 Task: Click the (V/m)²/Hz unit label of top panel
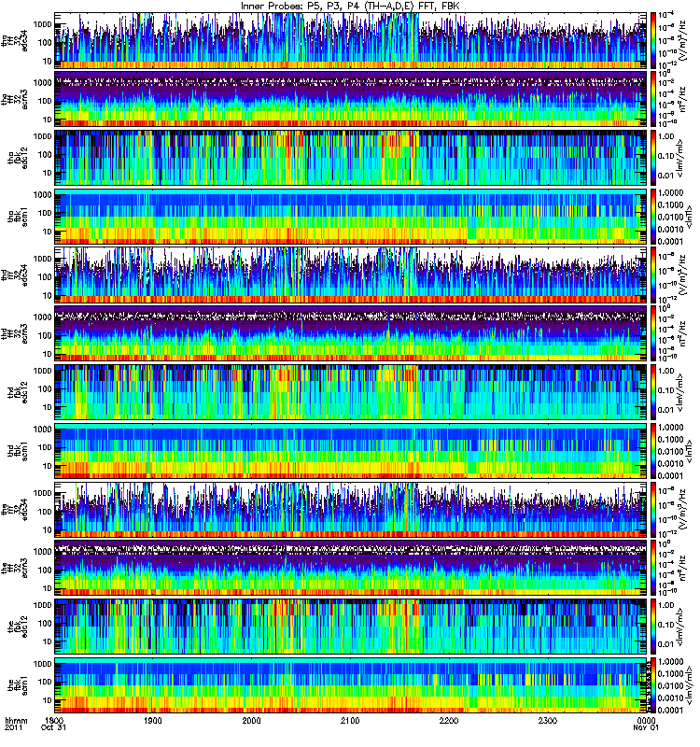[685, 40]
